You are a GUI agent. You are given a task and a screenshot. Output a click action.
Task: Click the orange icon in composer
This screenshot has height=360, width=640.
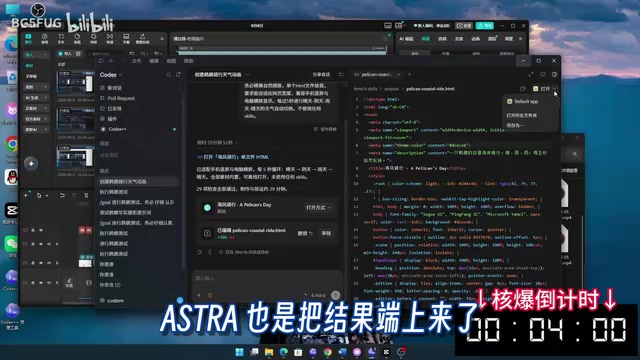(210, 295)
